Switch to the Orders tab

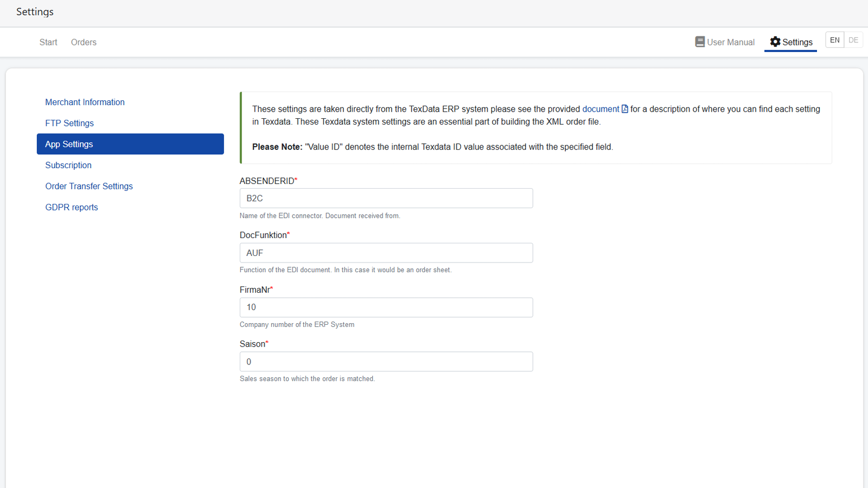pyautogui.click(x=83, y=42)
